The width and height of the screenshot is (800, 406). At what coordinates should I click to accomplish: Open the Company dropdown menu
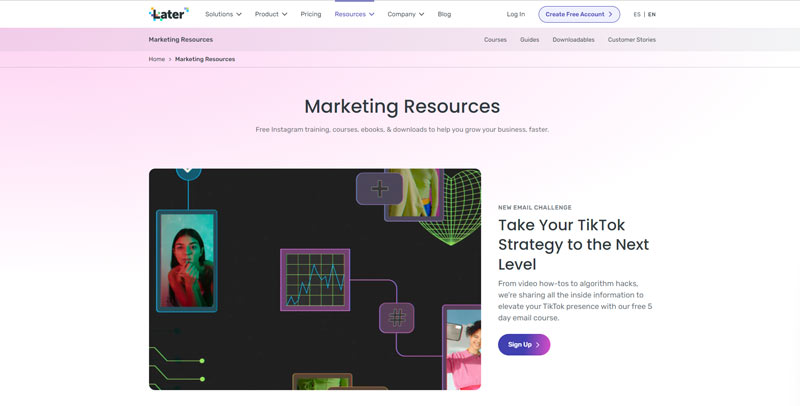(405, 14)
